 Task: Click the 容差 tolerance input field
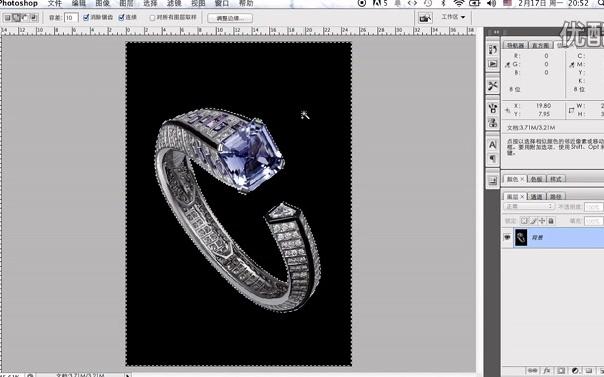pos(71,18)
